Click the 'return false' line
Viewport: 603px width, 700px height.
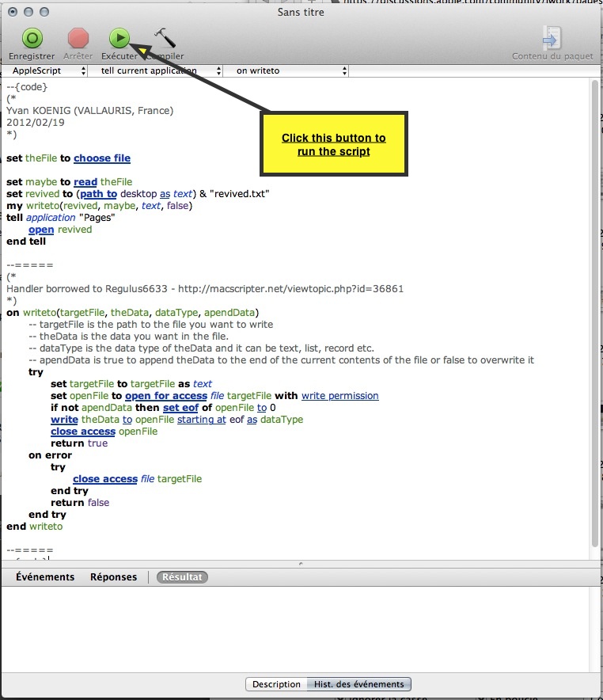80,503
